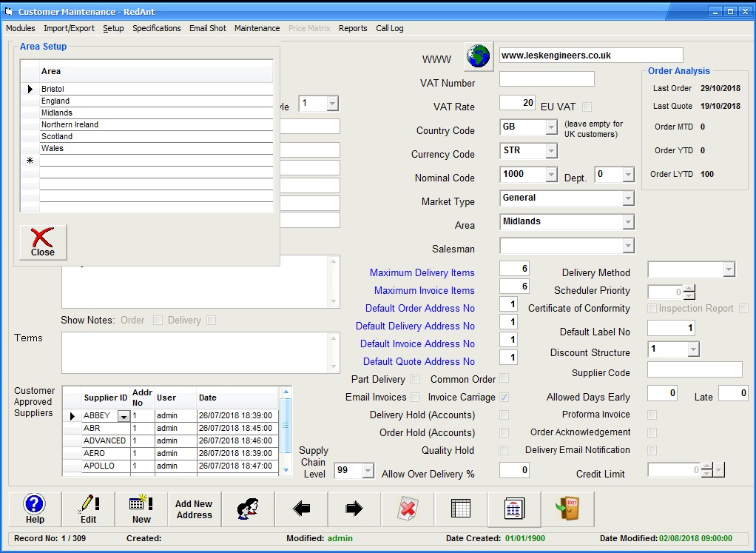Open website via globe icon
The width and height of the screenshot is (756, 553).
pos(479,56)
